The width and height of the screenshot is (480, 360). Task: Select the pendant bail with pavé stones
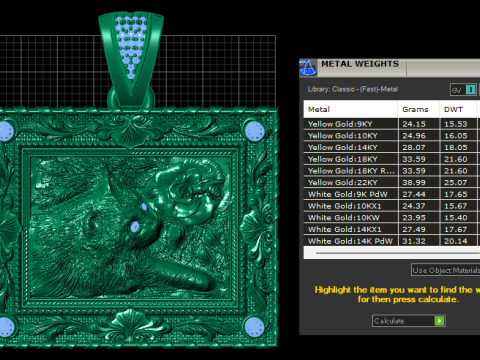tap(131, 60)
